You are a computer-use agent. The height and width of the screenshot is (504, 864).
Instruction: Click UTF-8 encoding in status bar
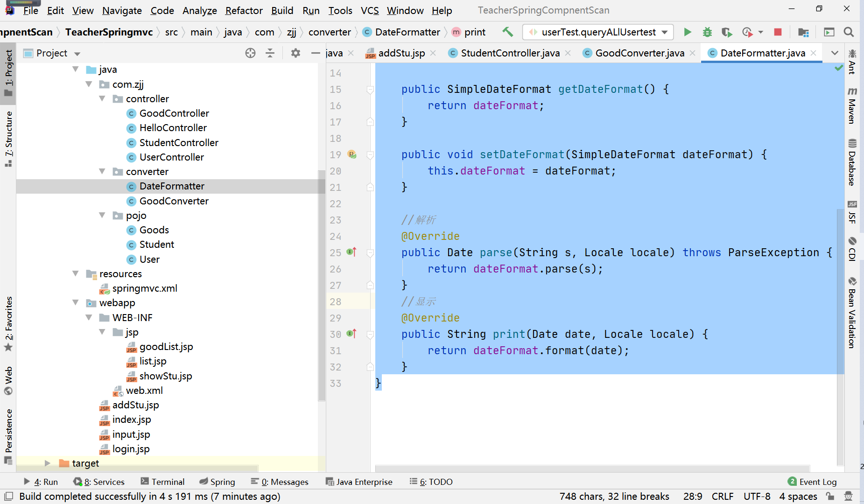(757, 497)
